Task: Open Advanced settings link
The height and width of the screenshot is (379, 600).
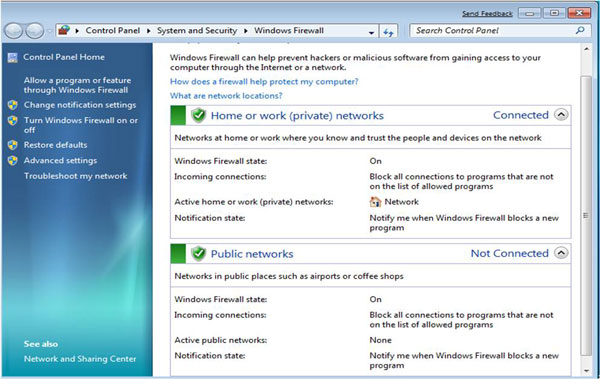Action: [x=60, y=160]
